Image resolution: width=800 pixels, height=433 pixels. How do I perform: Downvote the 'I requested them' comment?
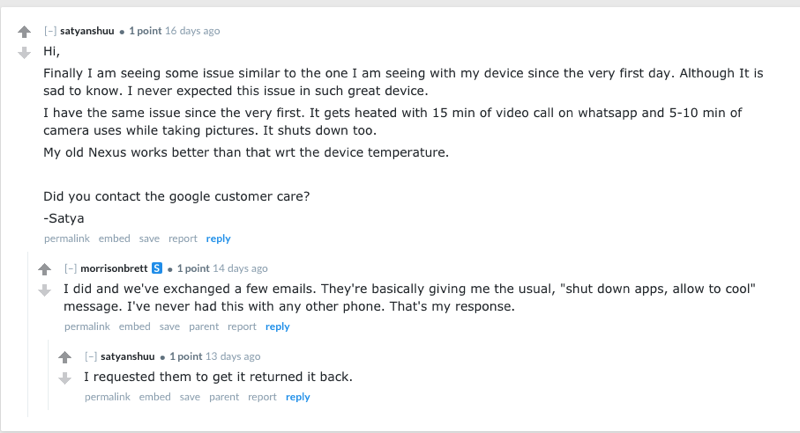pyautogui.click(x=65, y=378)
